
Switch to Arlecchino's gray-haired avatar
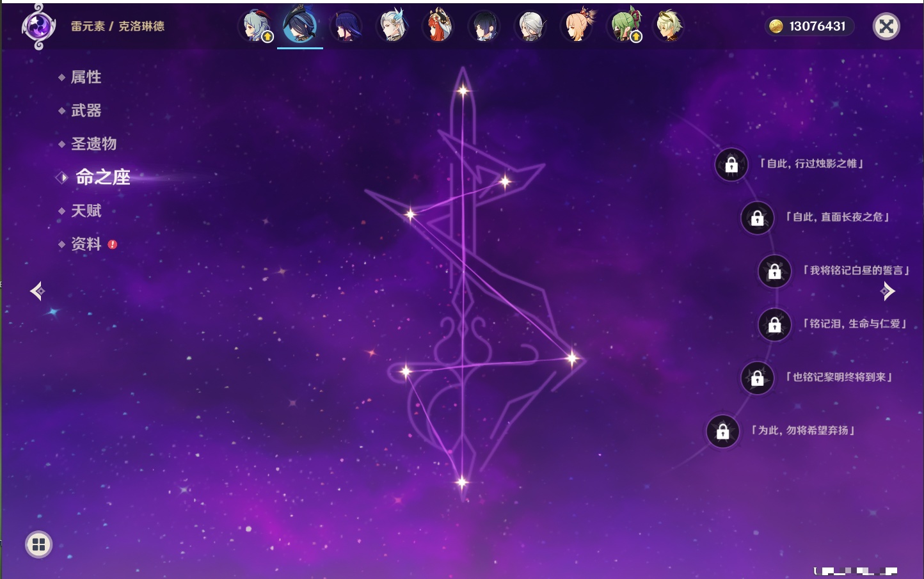click(x=530, y=26)
